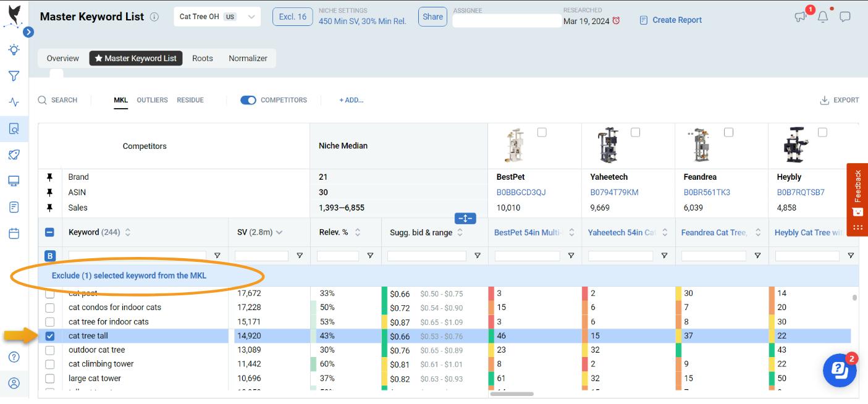Open the Keyword column filter funnel

tap(217, 256)
